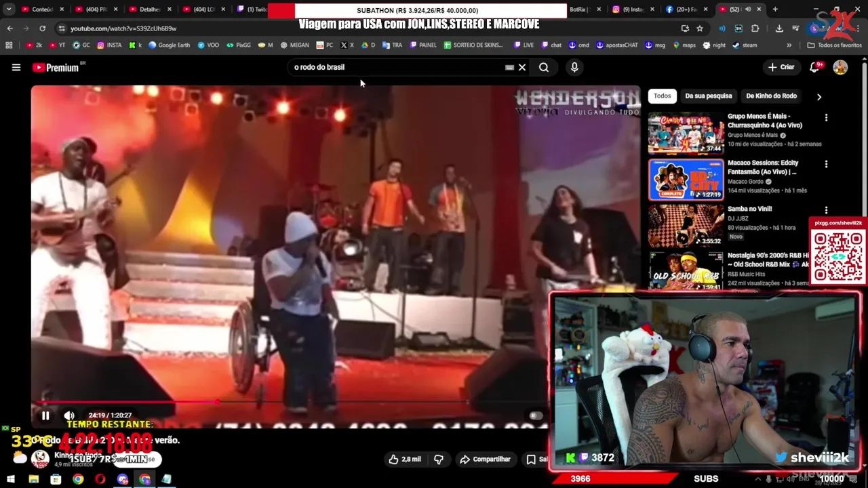Open Grupo Menos É Mais video thumbnail

point(686,134)
